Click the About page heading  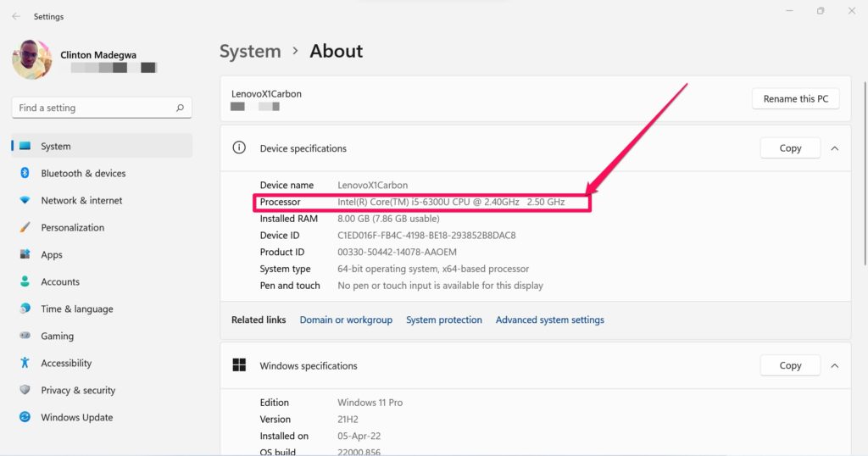click(336, 51)
